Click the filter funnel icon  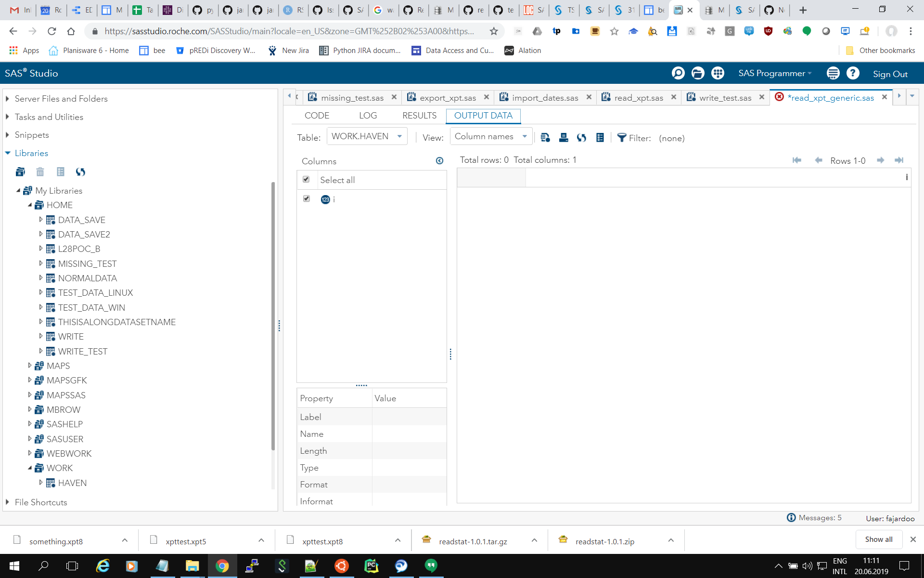(x=622, y=138)
